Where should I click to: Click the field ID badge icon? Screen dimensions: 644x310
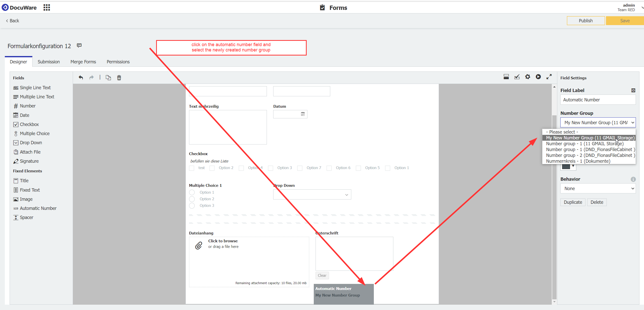[x=633, y=90]
